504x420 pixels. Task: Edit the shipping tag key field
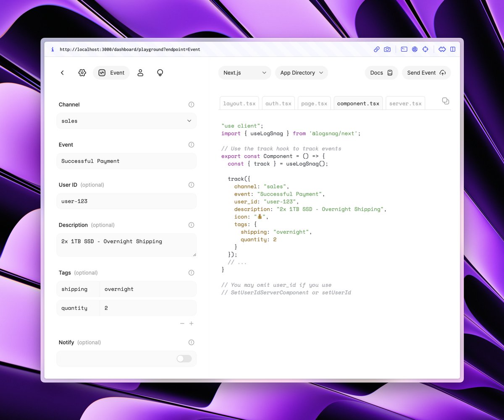[78, 289]
